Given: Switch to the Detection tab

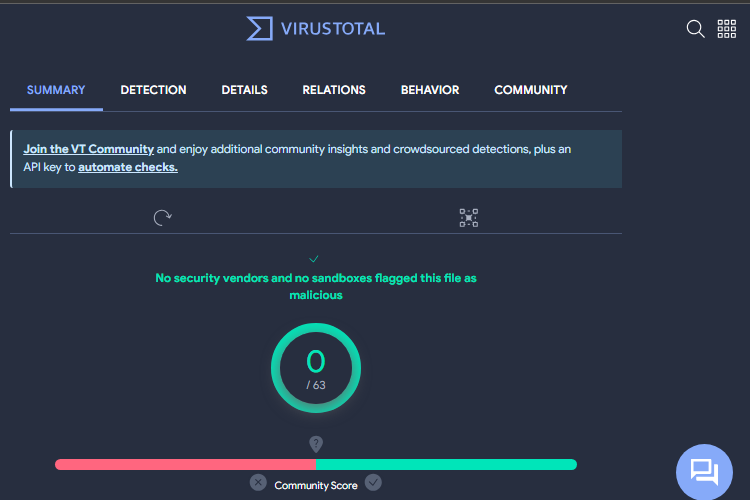Looking at the screenshot, I should tap(153, 90).
